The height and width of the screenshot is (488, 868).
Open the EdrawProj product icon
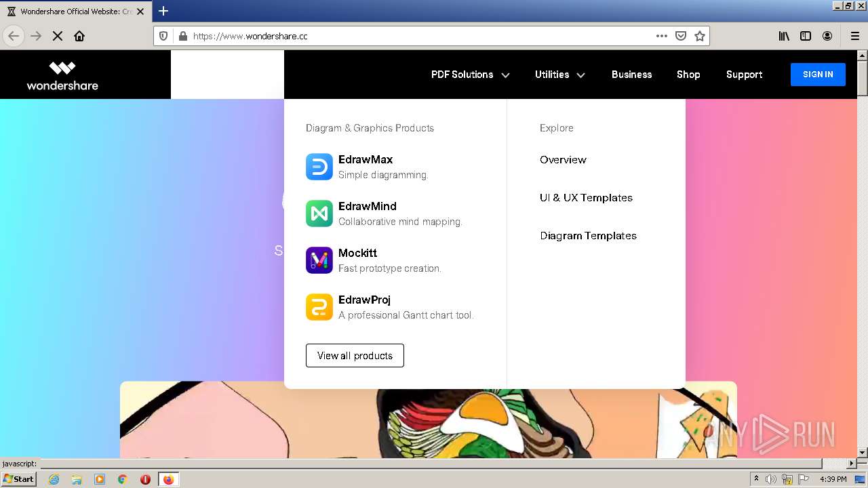click(x=319, y=307)
